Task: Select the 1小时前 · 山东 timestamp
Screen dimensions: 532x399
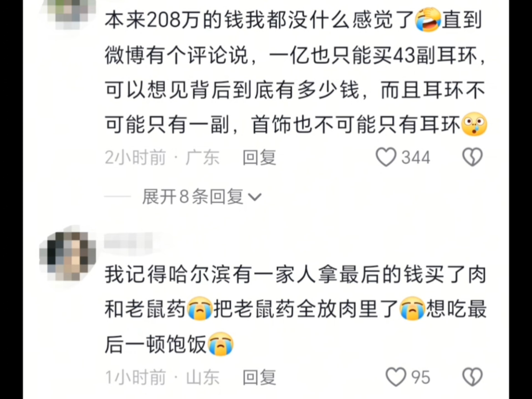Action: coord(162,377)
